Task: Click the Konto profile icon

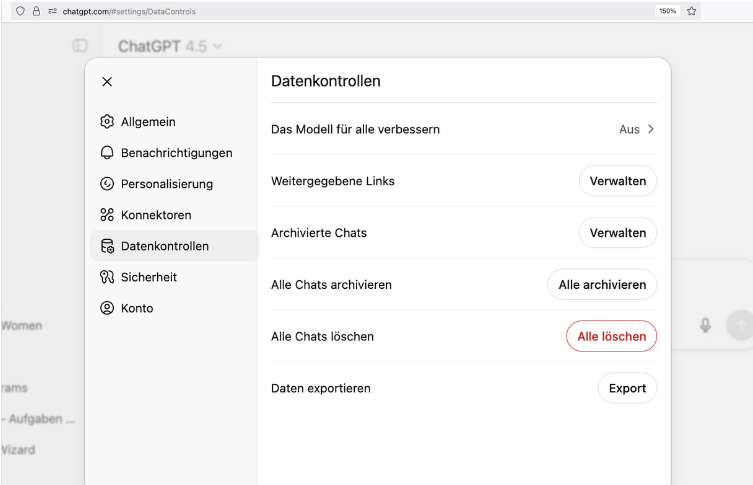Action: click(x=107, y=308)
